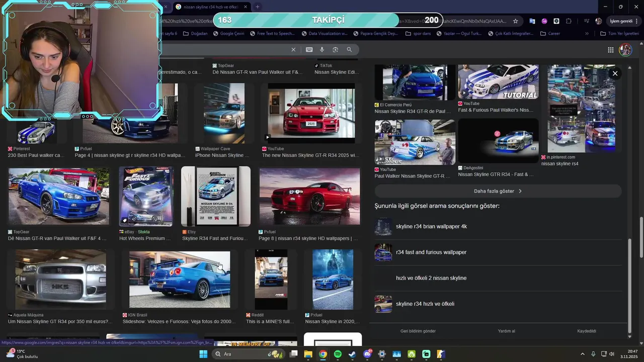The image size is (644, 362).
Task: Show hidden system tray icons
Action: pos(583,354)
